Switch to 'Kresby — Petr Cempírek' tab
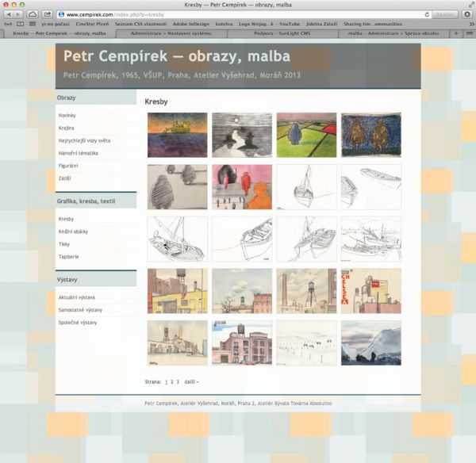Viewport: 476px width, 463px height. [59, 33]
